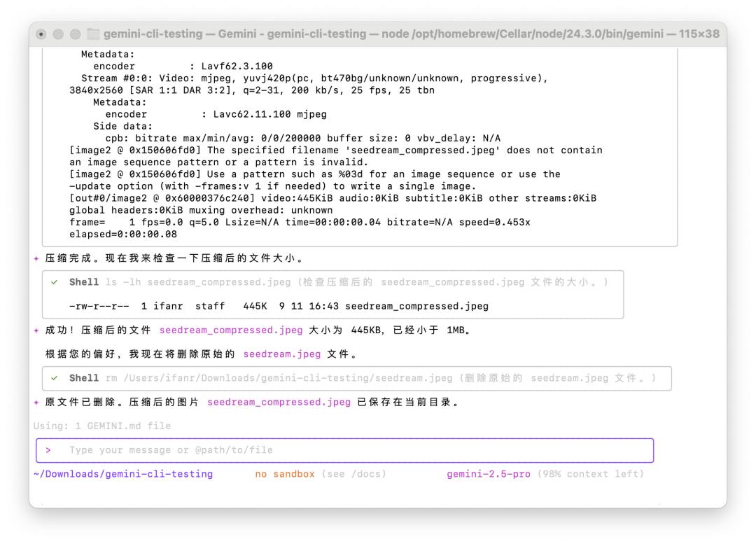Screen dimensions: 756x544
Task: Click the top 'Metadata:' line
Action: coord(108,54)
